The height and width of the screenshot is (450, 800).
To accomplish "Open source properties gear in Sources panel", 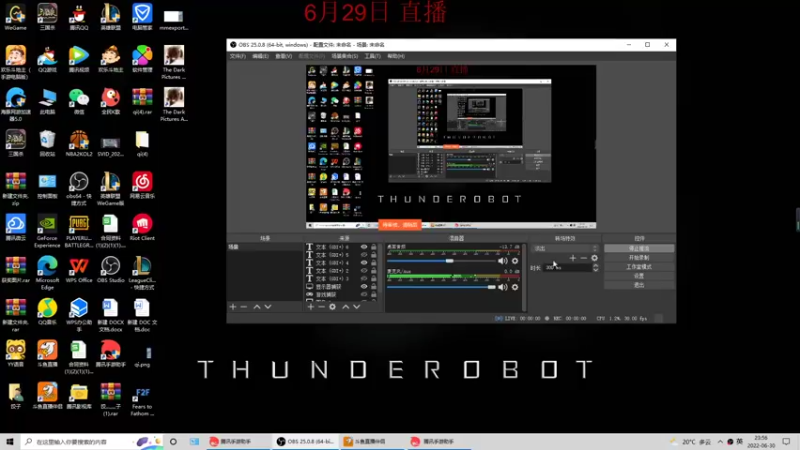I will [x=332, y=307].
